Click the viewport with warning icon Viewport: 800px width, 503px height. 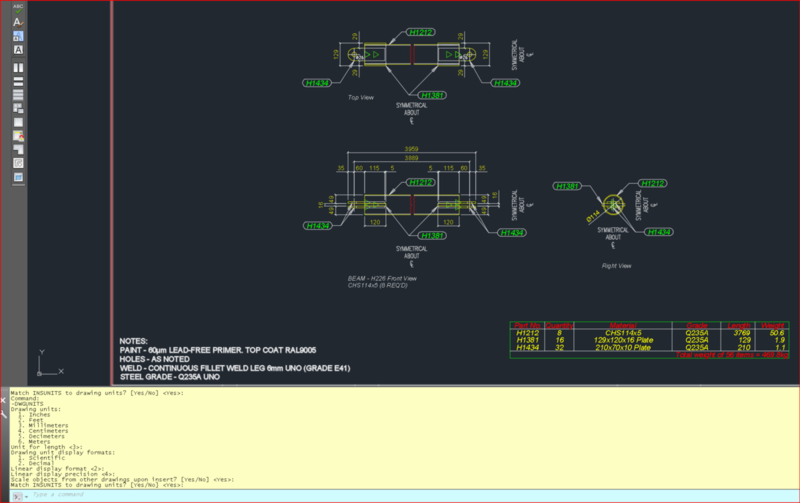click(18, 135)
